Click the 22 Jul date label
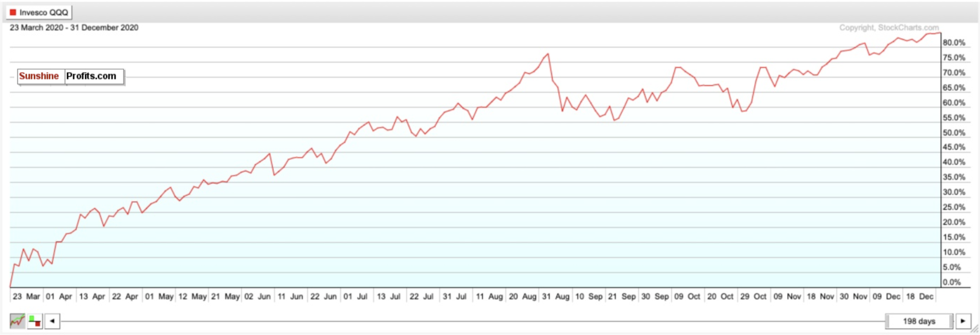980x335 pixels. [421, 297]
